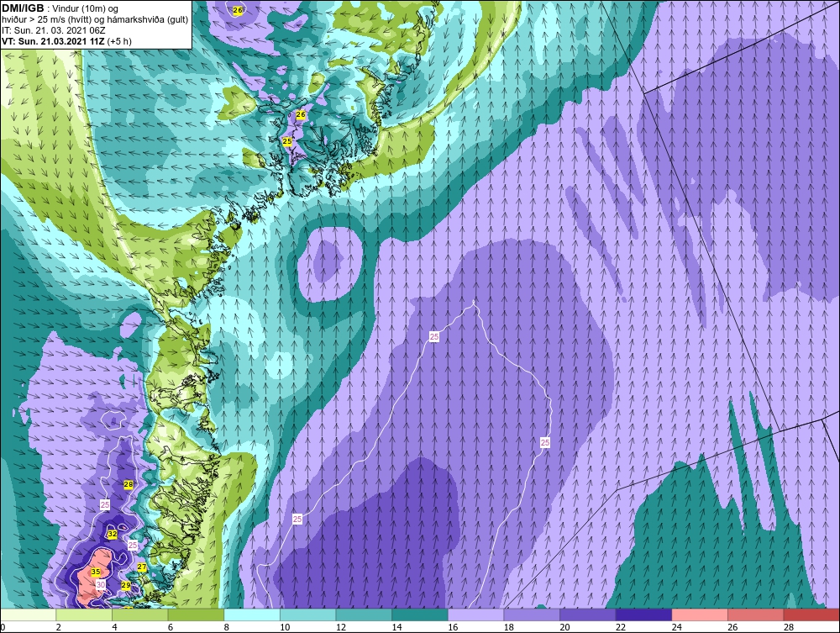Select the 4–6 m/s green legend swatch
The height and width of the screenshot is (633, 840).
coord(139,615)
